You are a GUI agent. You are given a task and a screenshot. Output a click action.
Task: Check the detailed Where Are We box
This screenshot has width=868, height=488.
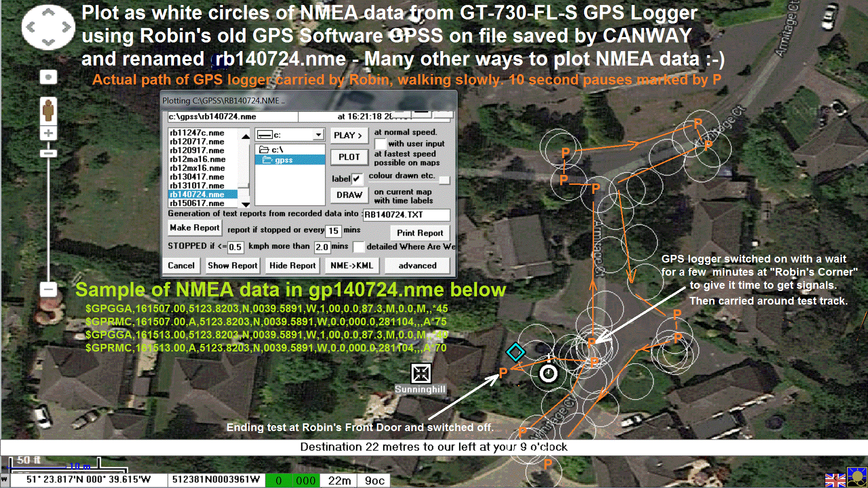(x=359, y=247)
